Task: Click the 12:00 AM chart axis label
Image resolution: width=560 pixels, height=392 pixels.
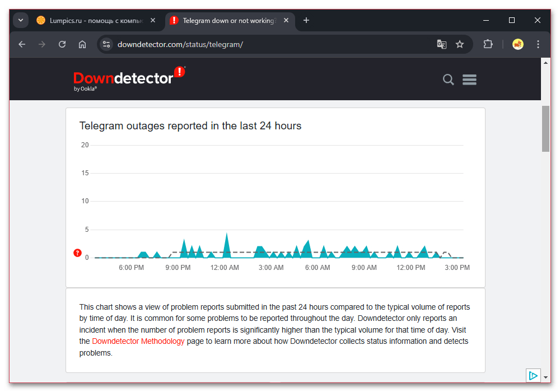Action: coord(225,268)
